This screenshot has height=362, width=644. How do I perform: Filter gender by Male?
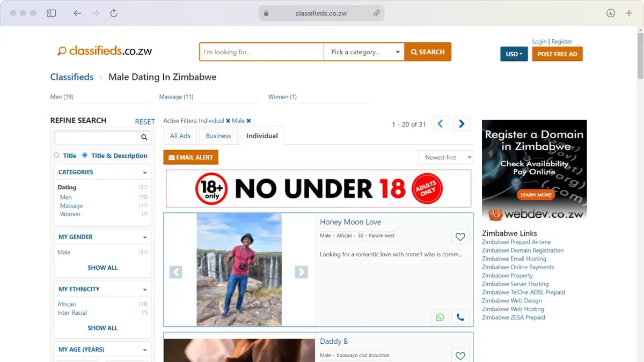coord(64,252)
